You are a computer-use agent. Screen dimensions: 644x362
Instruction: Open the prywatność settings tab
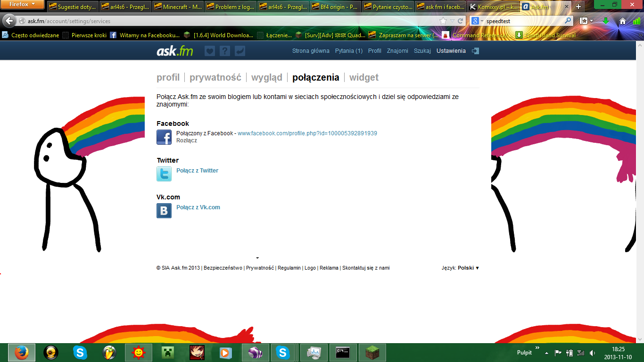coord(215,77)
